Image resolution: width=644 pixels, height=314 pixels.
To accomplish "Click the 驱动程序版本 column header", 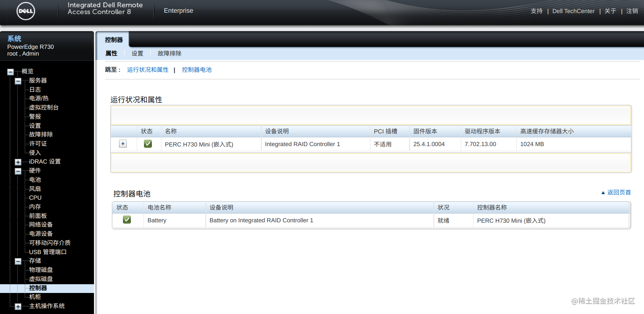I will click(483, 131).
